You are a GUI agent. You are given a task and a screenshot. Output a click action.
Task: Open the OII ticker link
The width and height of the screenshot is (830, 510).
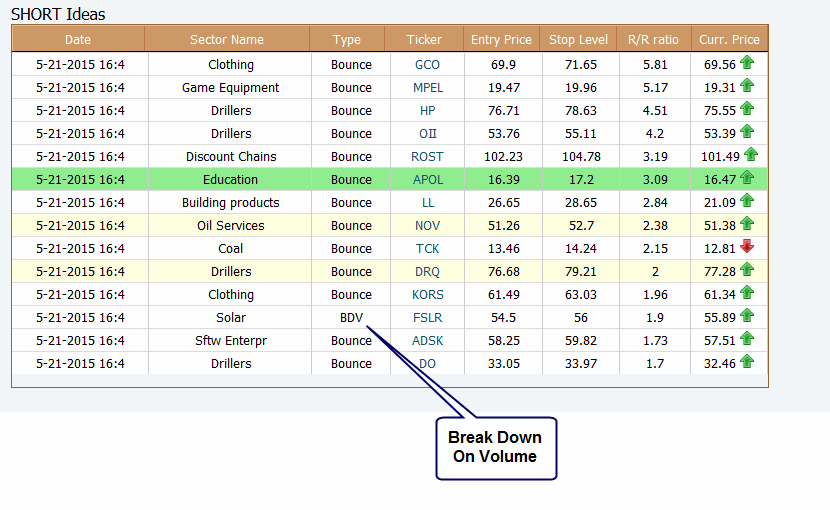[x=428, y=133]
